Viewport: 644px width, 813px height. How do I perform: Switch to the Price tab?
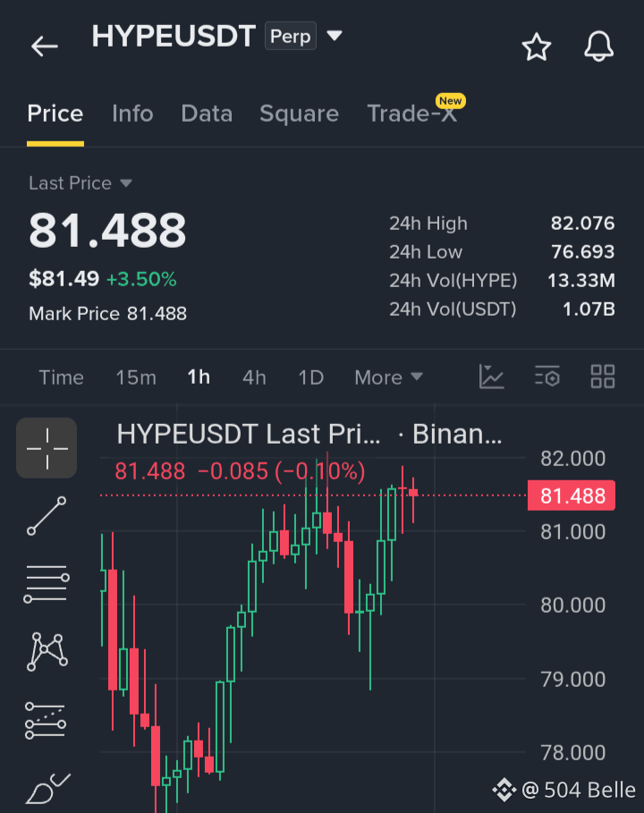(55, 114)
